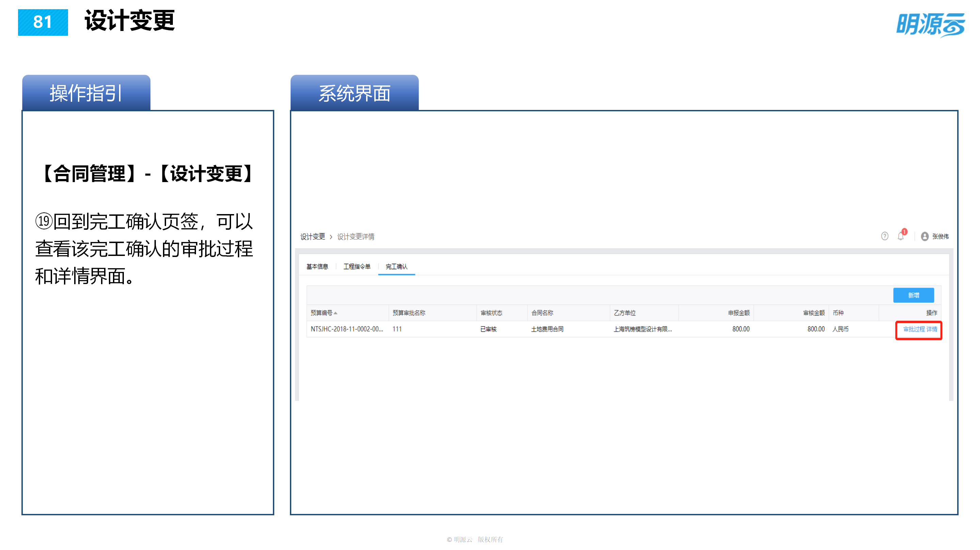
Task: Select row NTSJHC-2018-11-0002-00 in the table
Action: [347, 329]
